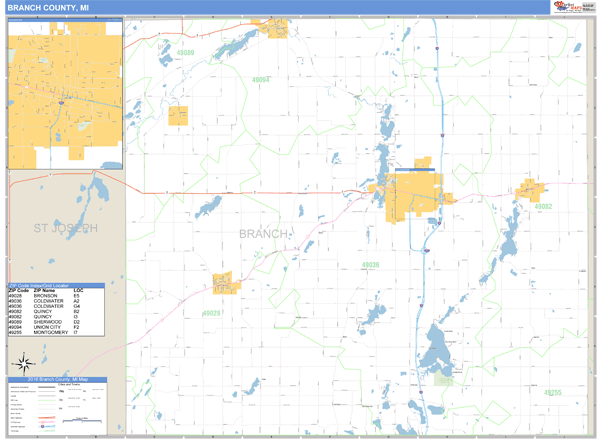Select the 49082 ZIP code label
The height and width of the screenshot is (439, 600).
[543, 206]
